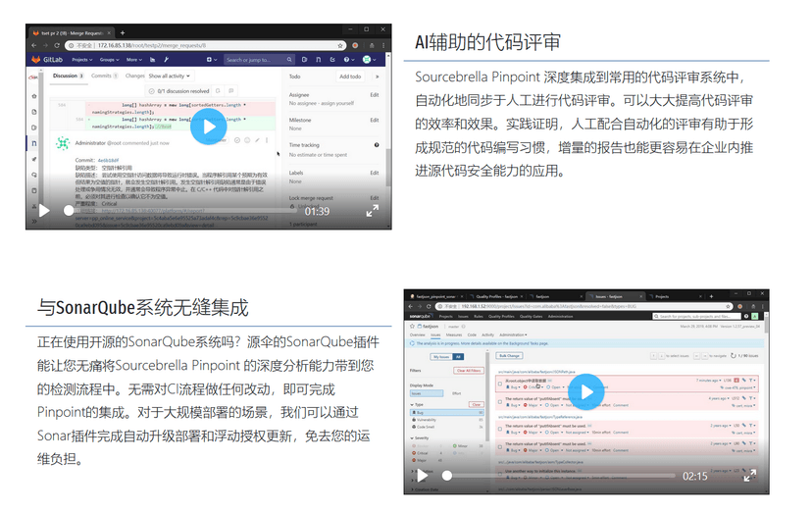812x513 pixels.
Task: Click Edit next to Labels in GitLab
Action: [375, 173]
